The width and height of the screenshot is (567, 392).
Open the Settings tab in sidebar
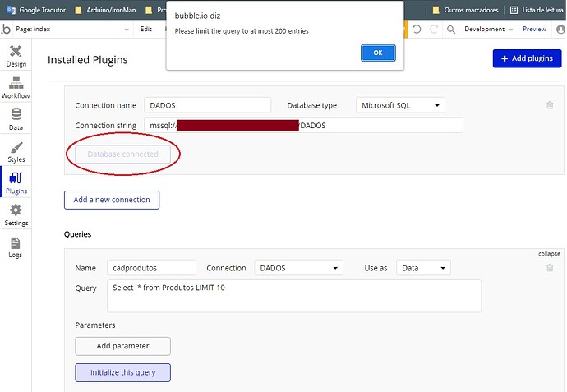point(16,215)
